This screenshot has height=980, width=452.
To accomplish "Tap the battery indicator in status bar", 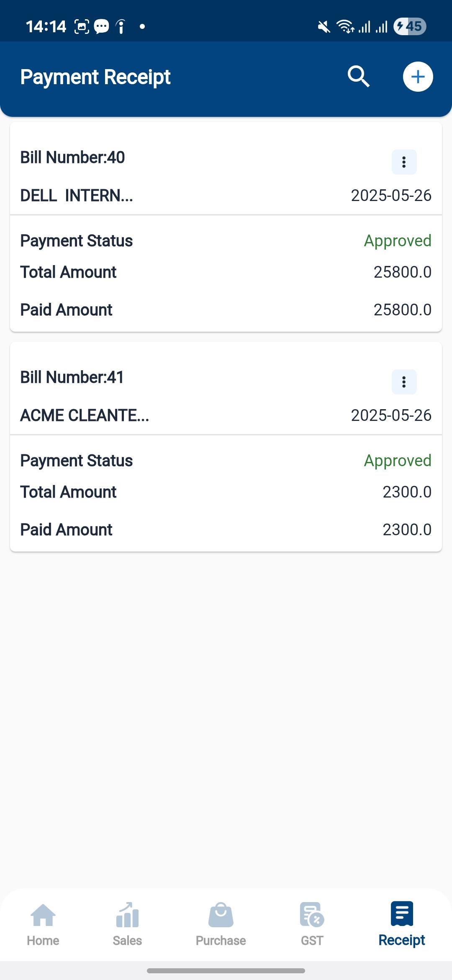I will pos(410,26).
